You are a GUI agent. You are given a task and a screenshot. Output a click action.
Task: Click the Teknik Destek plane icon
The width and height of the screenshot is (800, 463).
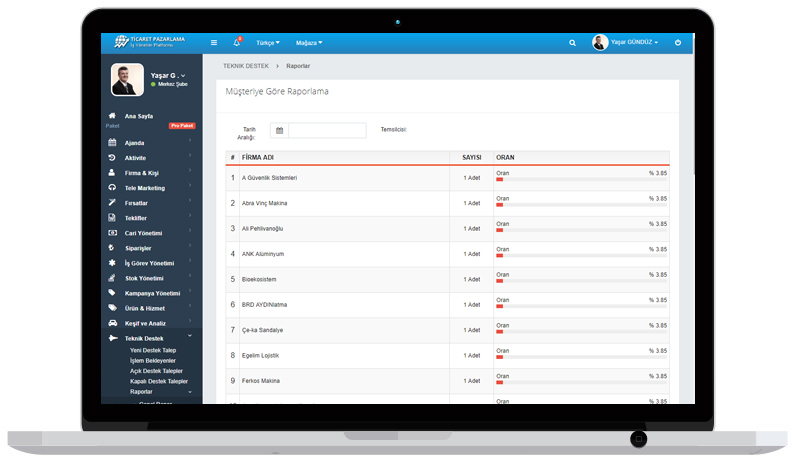pyautogui.click(x=113, y=338)
